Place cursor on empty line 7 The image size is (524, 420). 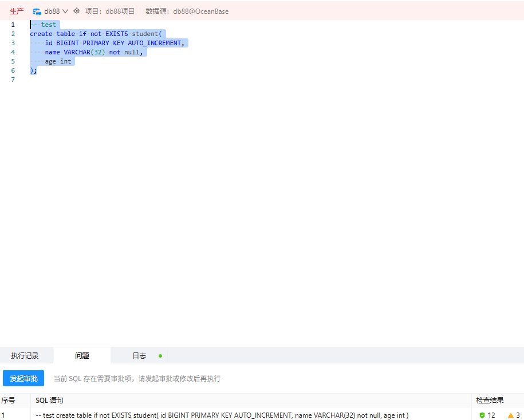[115, 80]
